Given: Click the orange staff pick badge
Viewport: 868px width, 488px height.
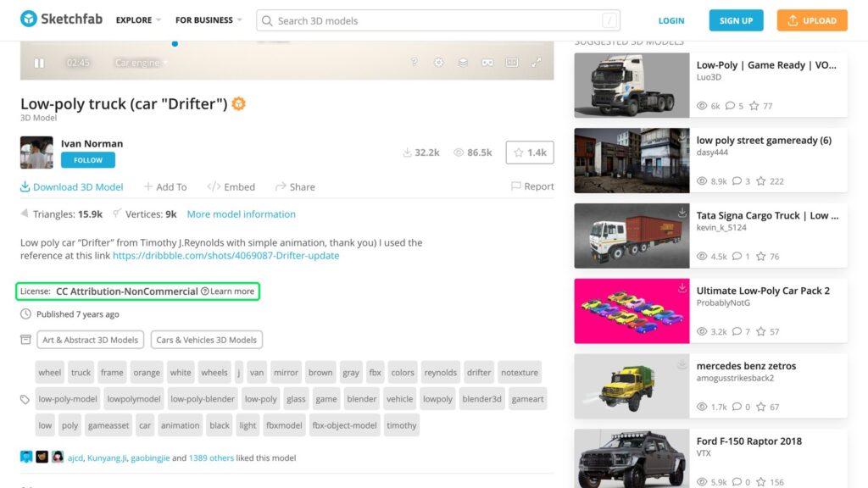Looking at the screenshot, I should click(238, 103).
